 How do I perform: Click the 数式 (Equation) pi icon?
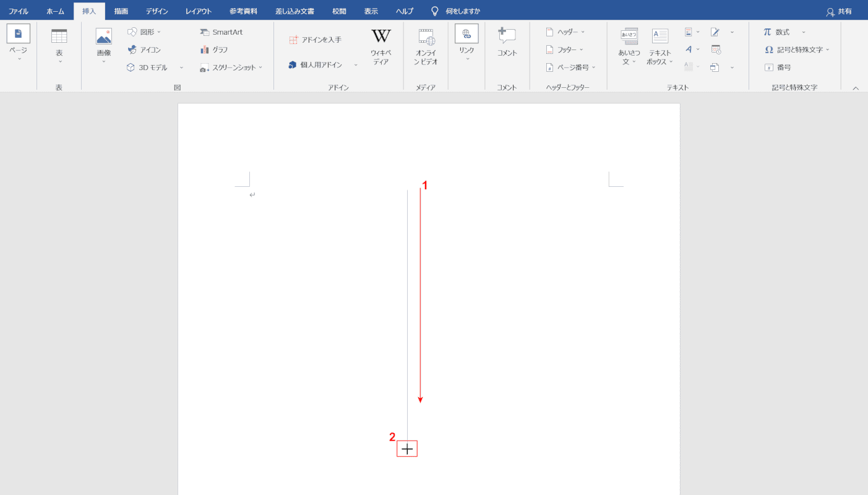coord(767,32)
